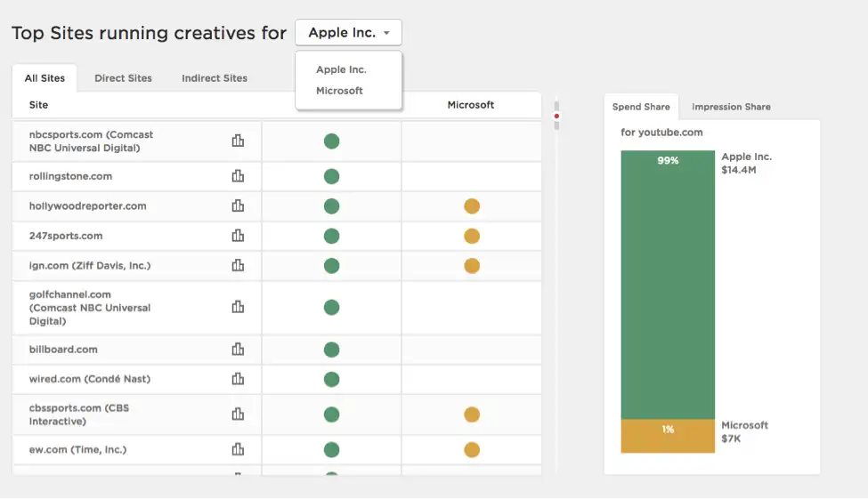Click green Apple dot for golfchannel.com
The image size is (868, 499).
coord(331,307)
